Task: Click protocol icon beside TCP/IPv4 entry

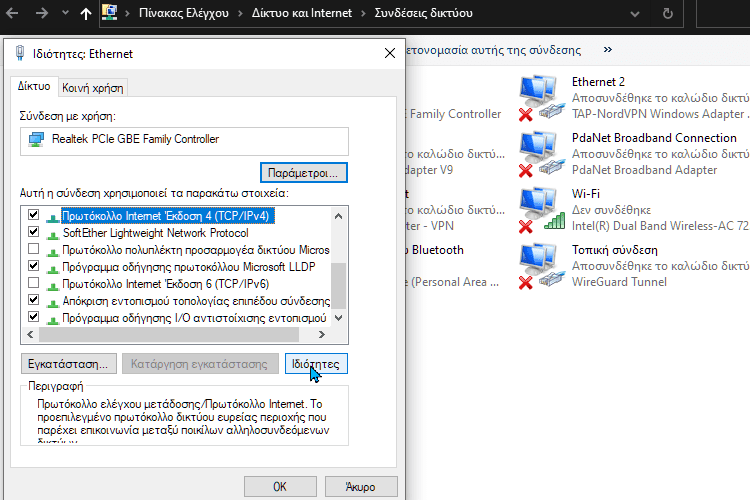Action: point(52,217)
